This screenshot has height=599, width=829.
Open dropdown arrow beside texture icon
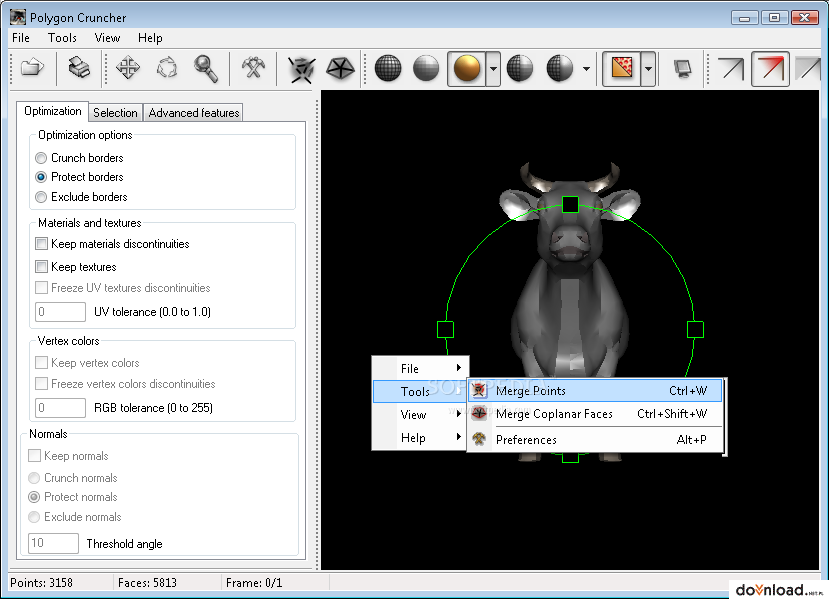[648, 69]
